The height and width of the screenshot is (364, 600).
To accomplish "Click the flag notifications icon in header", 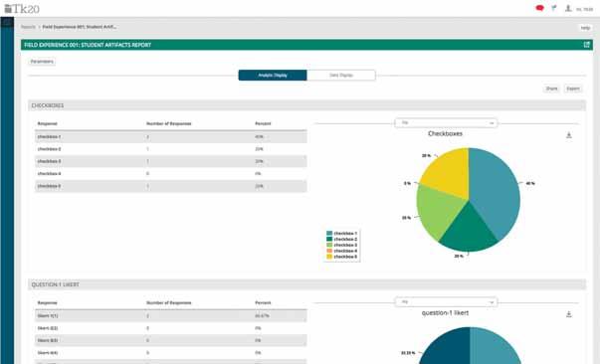I will pos(553,8).
